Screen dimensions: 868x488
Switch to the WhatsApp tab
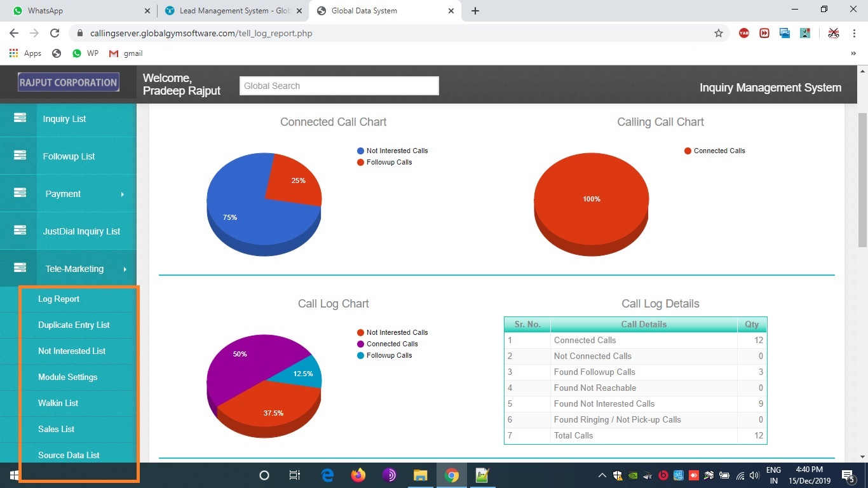click(76, 10)
